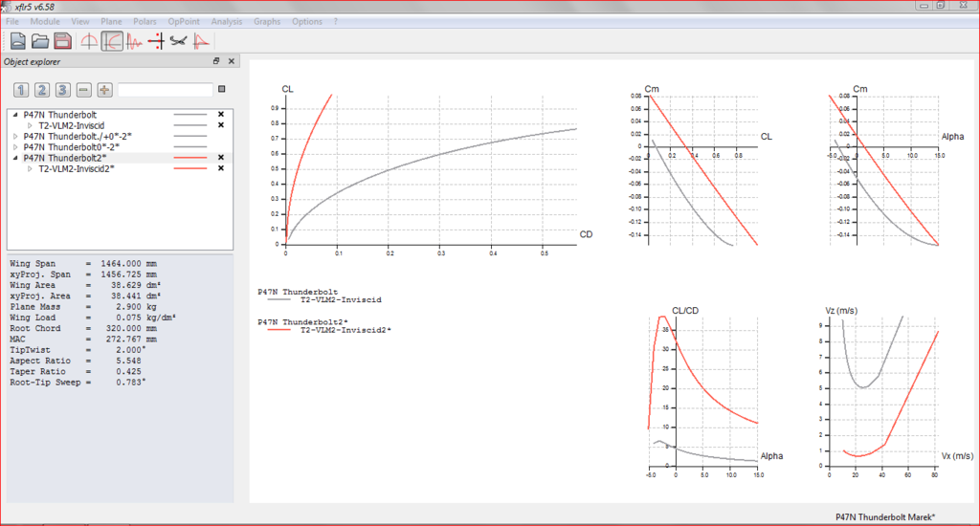The height and width of the screenshot is (526, 980).
Task: Open a project with the folder icon
Action: [40, 41]
